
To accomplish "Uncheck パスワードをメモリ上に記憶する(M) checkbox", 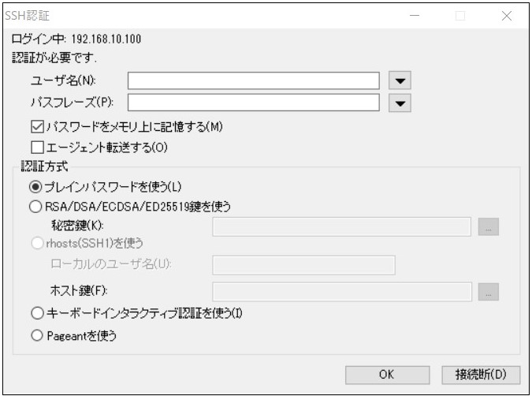I will tap(37, 127).
